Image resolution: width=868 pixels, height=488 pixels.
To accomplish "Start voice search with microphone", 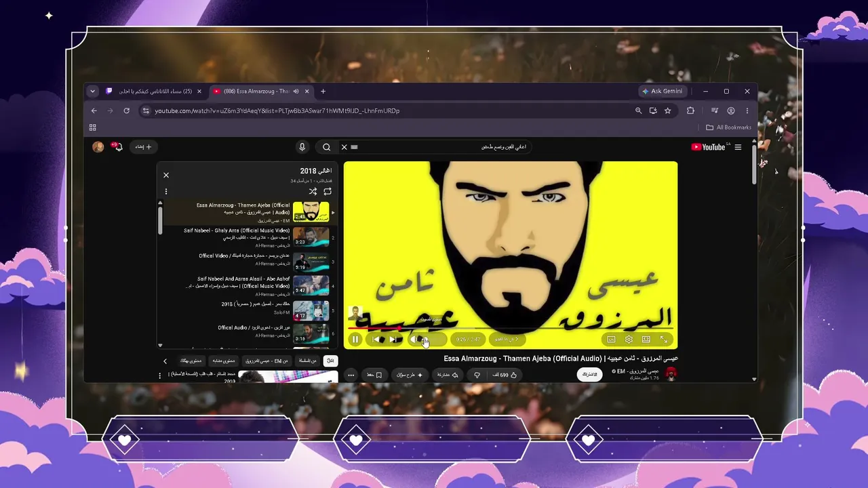I will tap(302, 147).
